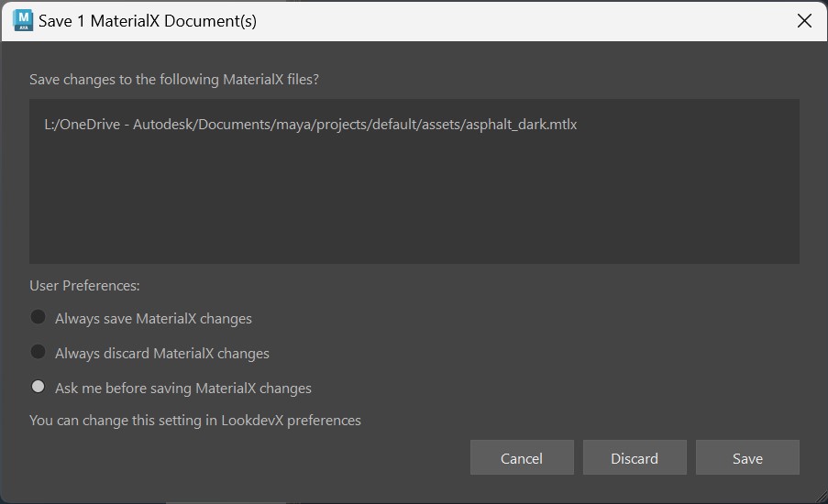Click the "Save 1 MaterialX Document(s)" title text

tap(148, 21)
